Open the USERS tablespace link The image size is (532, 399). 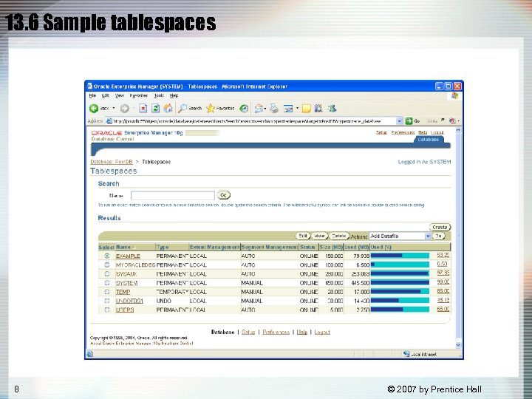point(125,310)
